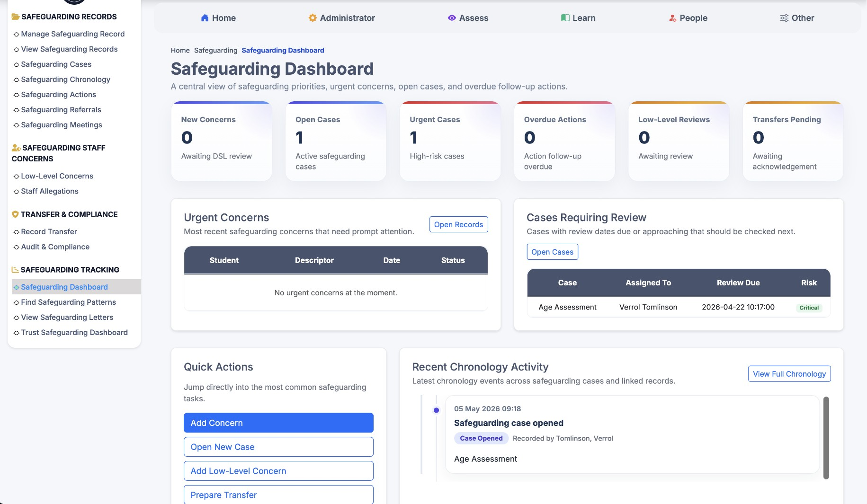Click Home in the breadcrumb
Screen dimensions: 867x504
tap(180, 50)
